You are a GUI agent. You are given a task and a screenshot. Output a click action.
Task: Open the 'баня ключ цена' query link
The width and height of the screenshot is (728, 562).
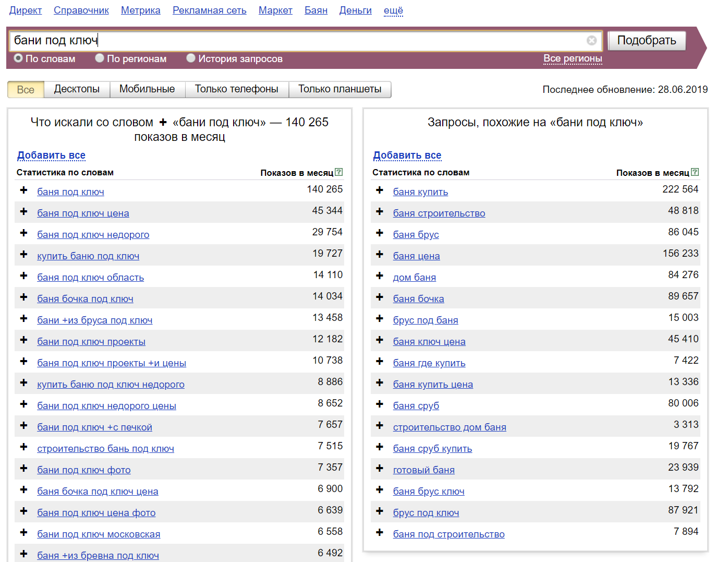pyautogui.click(x=429, y=341)
